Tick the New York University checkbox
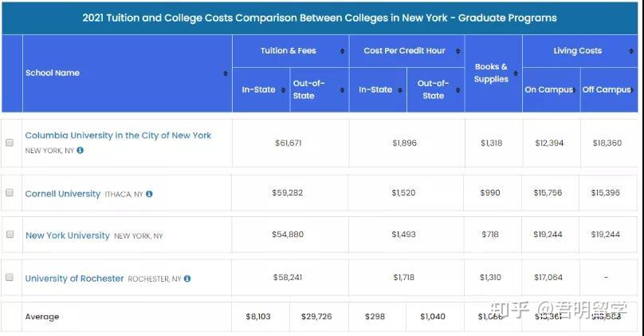 10,235
